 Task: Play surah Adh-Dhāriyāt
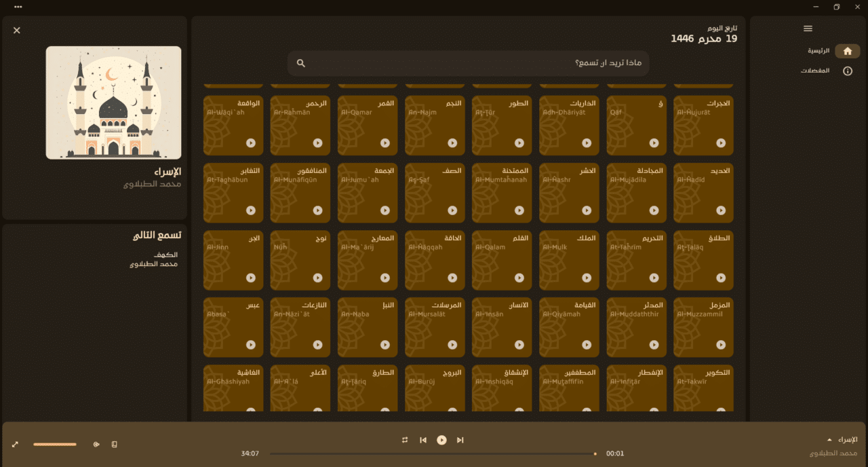pyautogui.click(x=587, y=143)
